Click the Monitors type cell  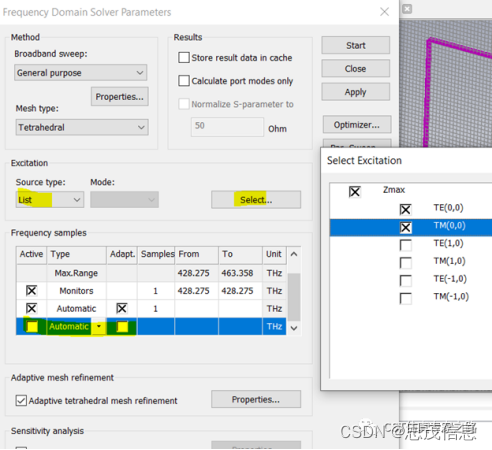(x=76, y=291)
